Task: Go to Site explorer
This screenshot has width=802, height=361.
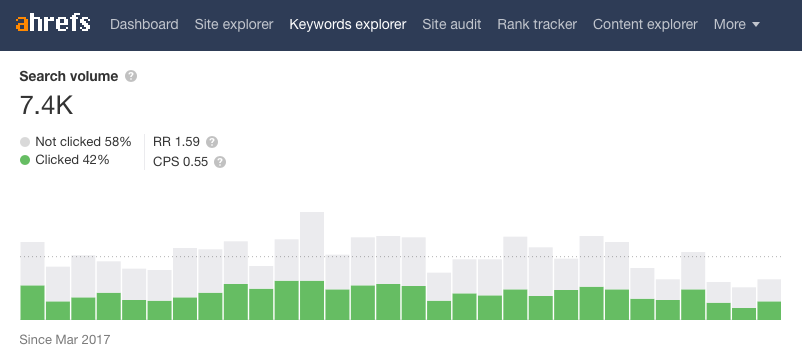Action: [x=234, y=24]
